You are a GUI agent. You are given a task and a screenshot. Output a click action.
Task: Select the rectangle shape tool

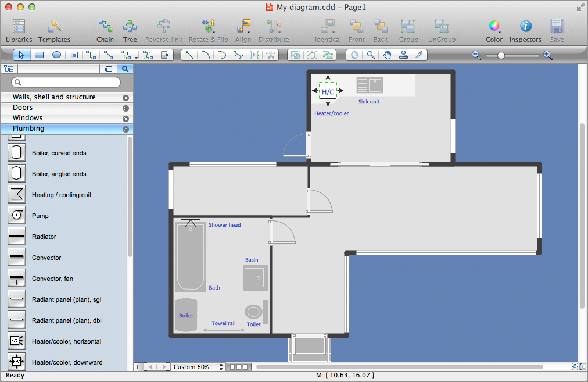[39, 55]
